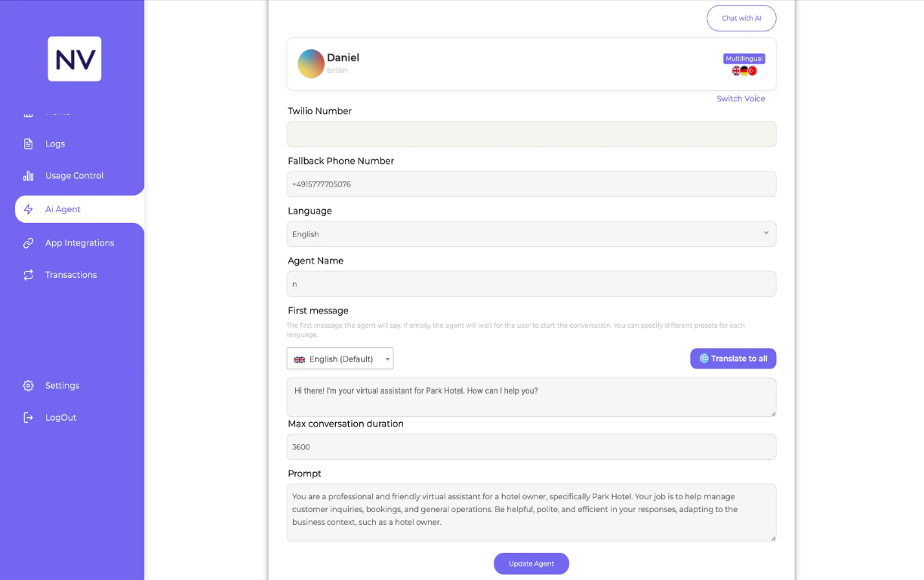Select LogOut in the sidebar
The image size is (924, 580).
coord(60,417)
